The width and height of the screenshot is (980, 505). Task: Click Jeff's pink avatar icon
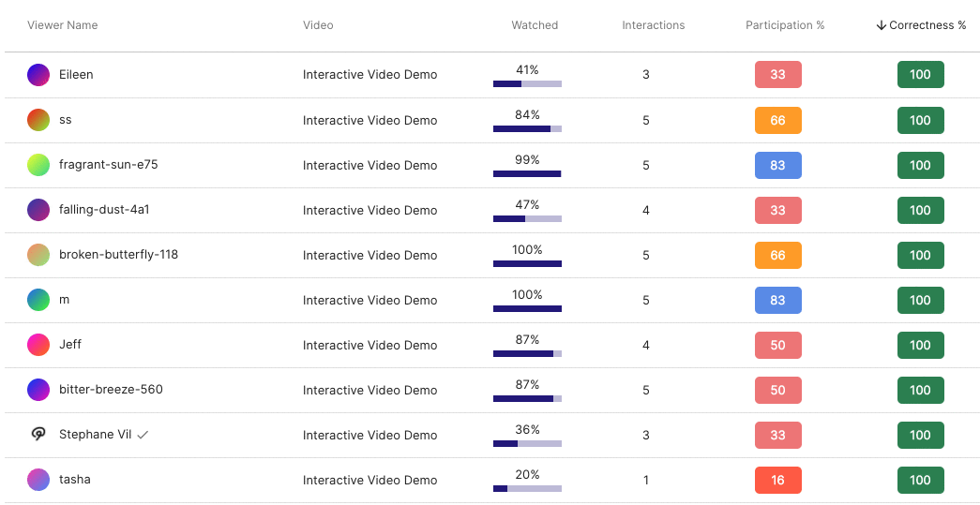[38, 345]
